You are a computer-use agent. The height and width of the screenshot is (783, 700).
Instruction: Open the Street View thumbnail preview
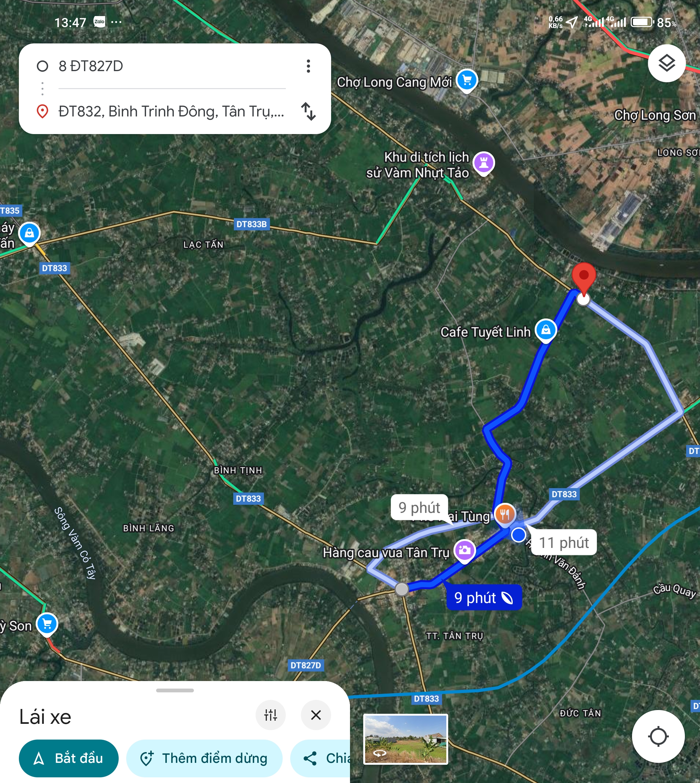pyautogui.click(x=406, y=739)
